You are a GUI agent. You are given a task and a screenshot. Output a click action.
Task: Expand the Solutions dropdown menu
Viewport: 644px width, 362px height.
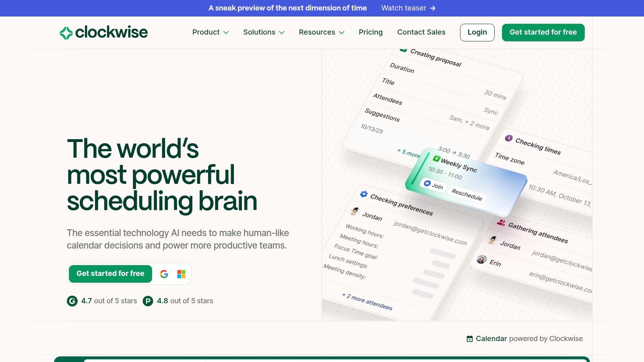[x=264, y=32]
